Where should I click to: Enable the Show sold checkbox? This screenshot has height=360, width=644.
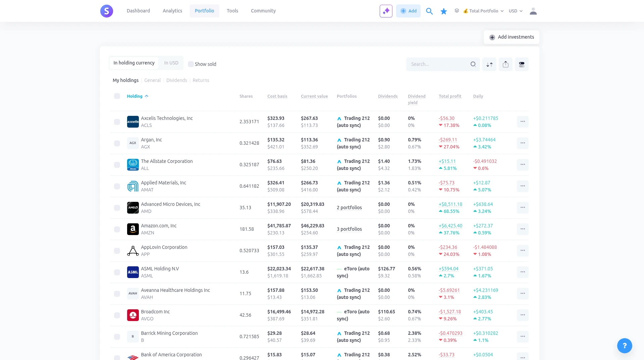pyautogui.click(x=191, y=64)
